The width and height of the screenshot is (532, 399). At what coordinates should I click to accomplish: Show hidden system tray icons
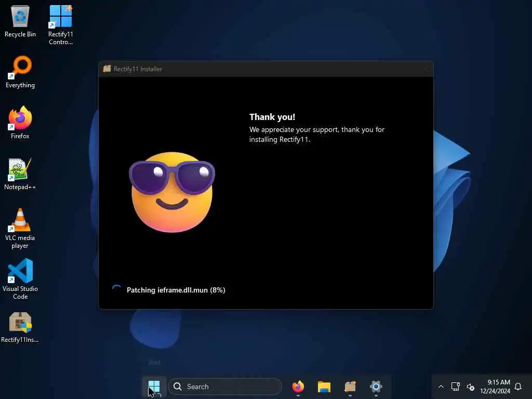tap(441, 387)
